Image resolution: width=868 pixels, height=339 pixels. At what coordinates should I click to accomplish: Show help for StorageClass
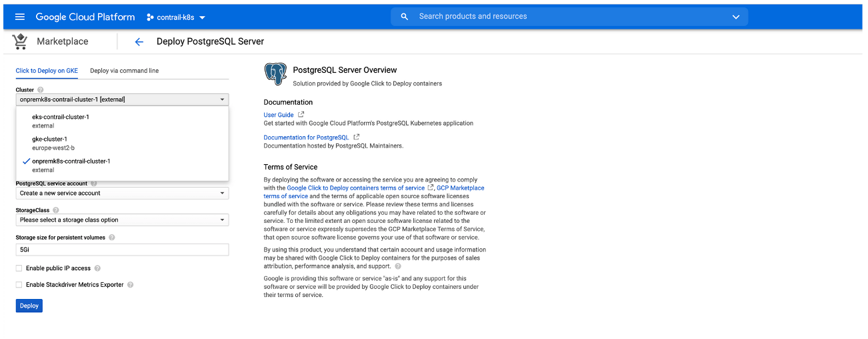[56, 210]
